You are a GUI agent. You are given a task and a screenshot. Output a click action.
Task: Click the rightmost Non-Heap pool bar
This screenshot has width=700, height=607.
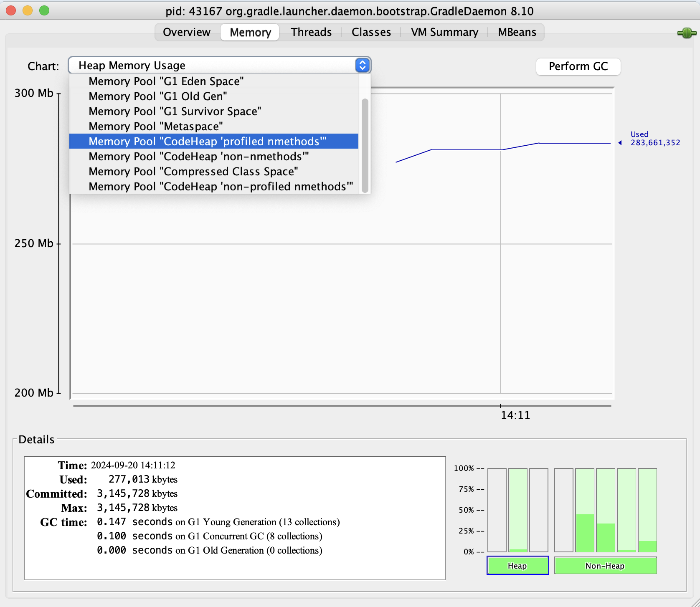point(648,511)
